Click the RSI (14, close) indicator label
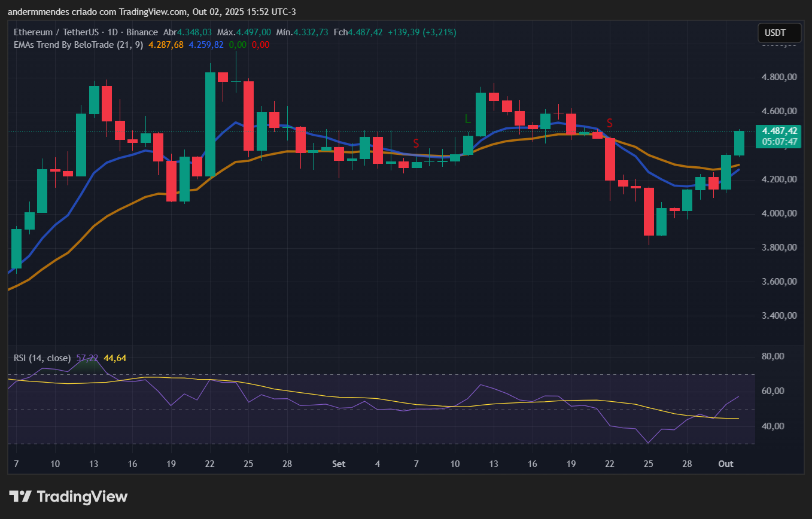Screen dimensions: 812x519 (x=42, y=358)
